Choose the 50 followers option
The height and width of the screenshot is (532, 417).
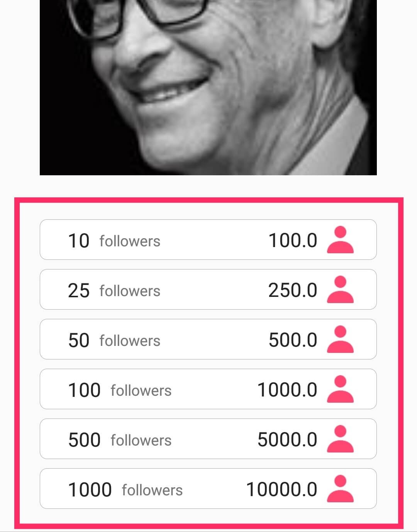(x=208, y=339)
